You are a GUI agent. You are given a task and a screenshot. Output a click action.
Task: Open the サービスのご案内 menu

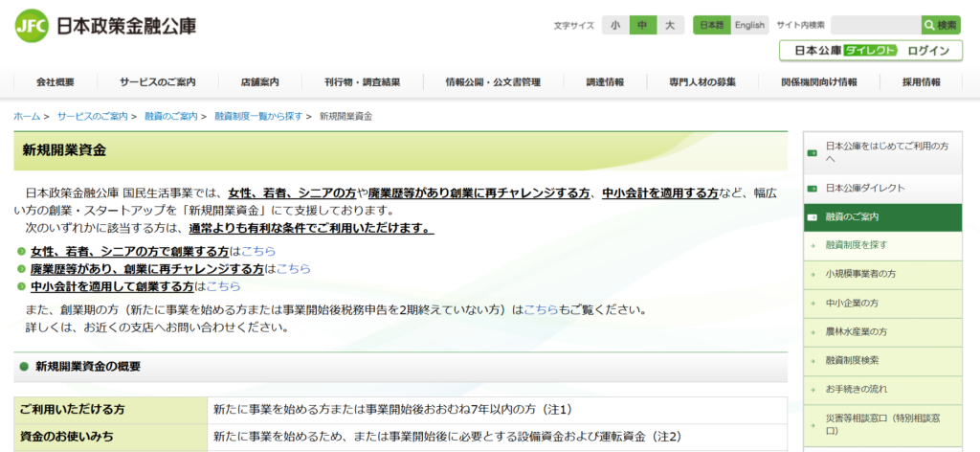click(x=158, y=82)
